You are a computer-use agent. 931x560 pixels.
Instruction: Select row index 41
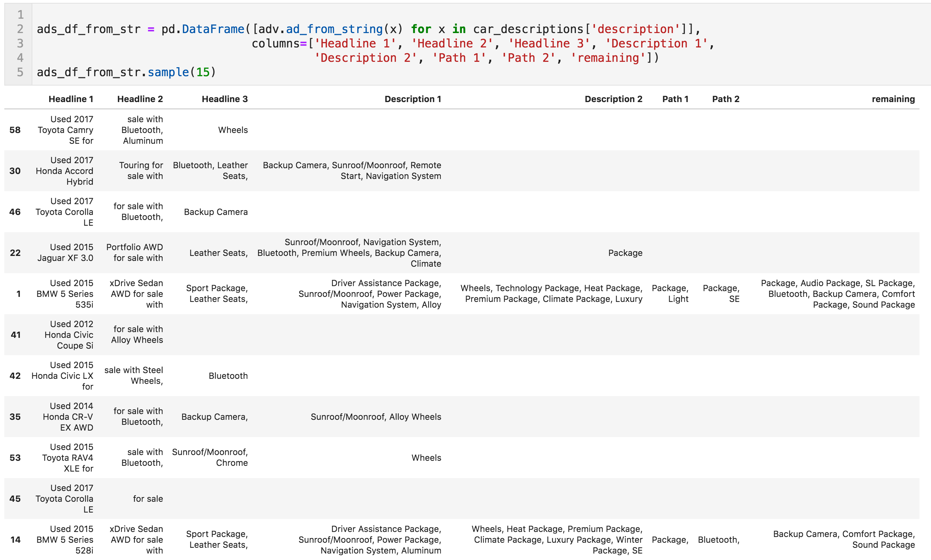pyautogui.click(x=15, y=335)
